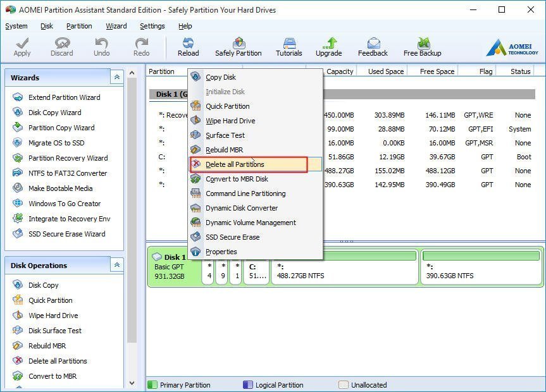This screenshot has height=392, width=546.
Task: Select the 488.27GB NTFS partition block
Action: (345, 267)
